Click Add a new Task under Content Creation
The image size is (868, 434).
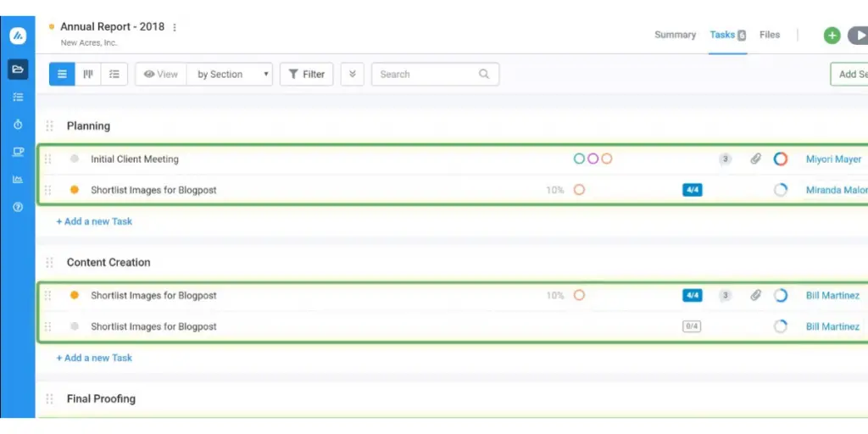[x=94, y=358]
